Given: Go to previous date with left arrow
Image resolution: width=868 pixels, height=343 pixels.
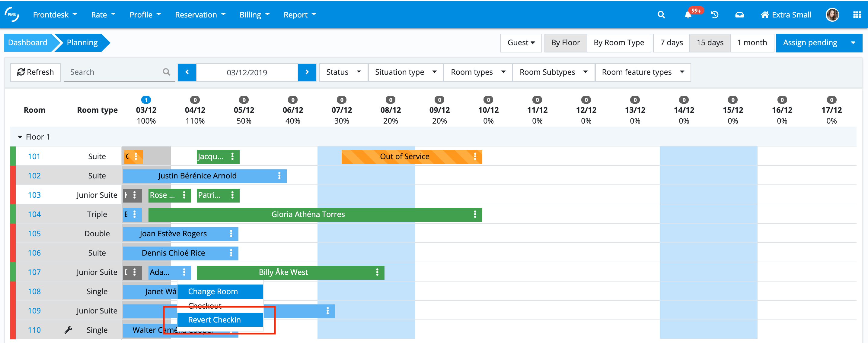Looking at the screenshot, I should [187, 72].
